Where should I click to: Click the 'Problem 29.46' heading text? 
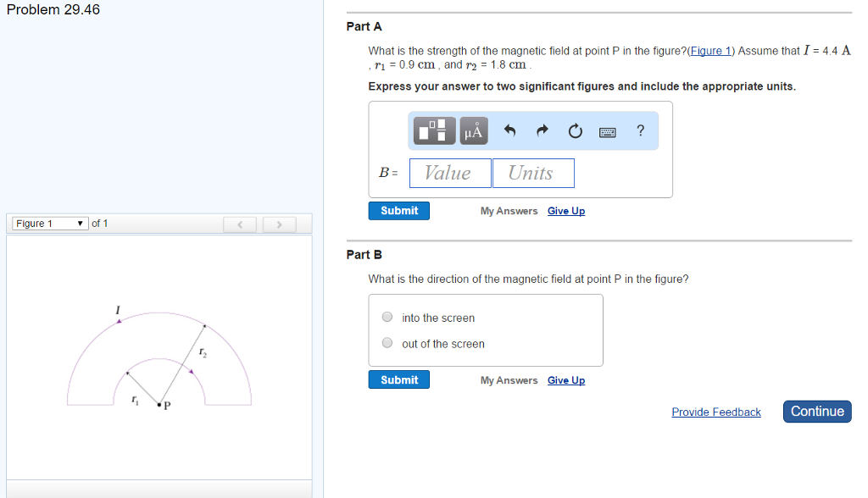53,10
